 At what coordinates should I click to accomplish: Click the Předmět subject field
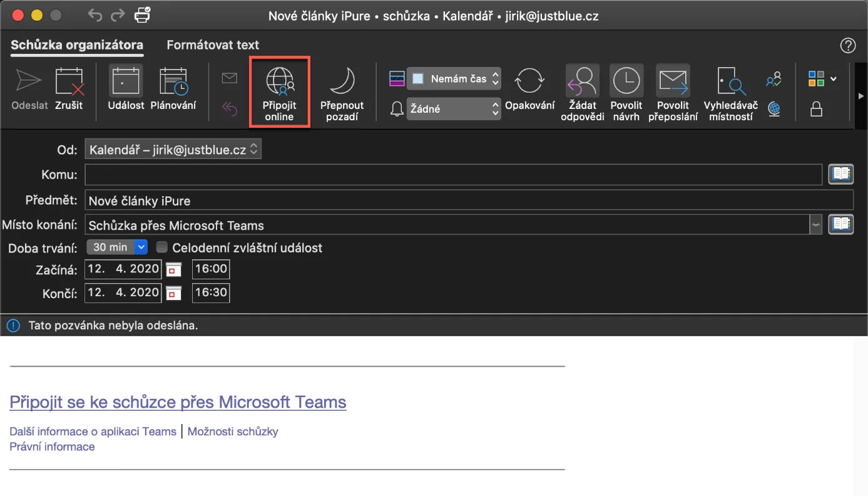click(x=469, y=200)
